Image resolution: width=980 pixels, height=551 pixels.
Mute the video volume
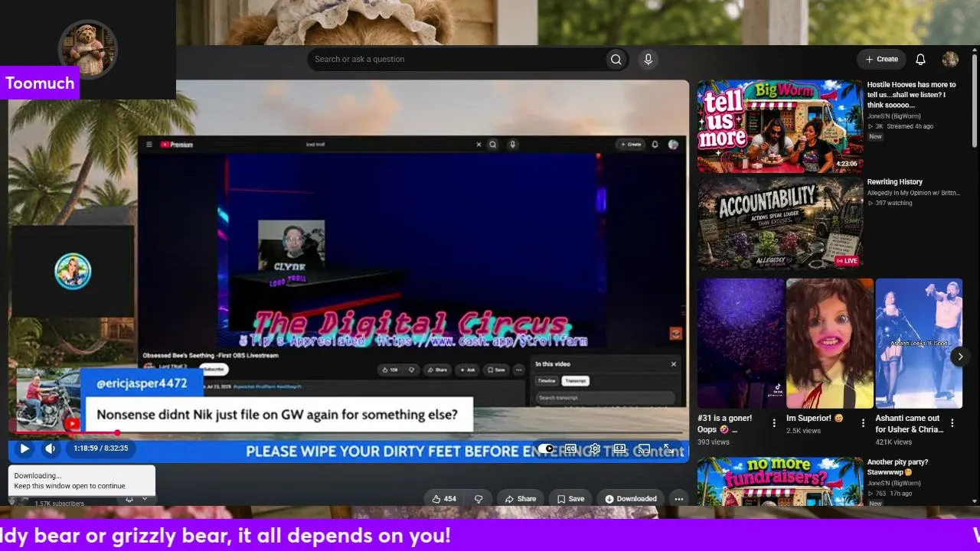click(50, 448)
